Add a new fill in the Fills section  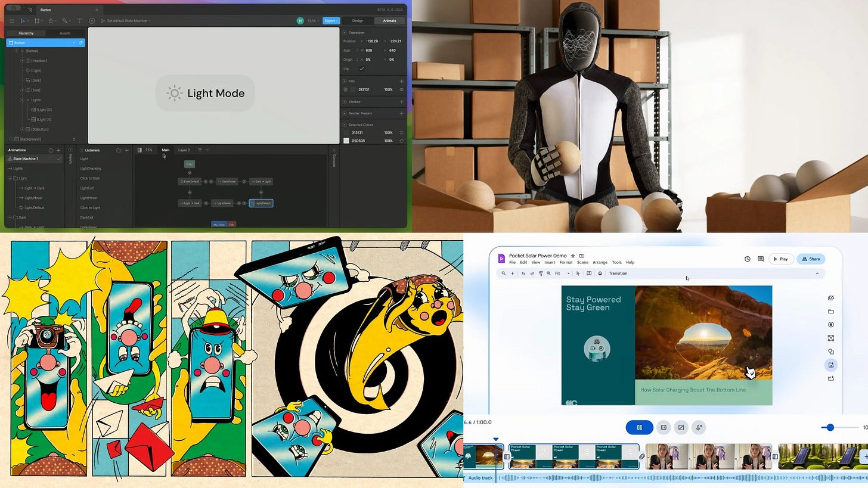pyautogui.click(x=401, y=81)
